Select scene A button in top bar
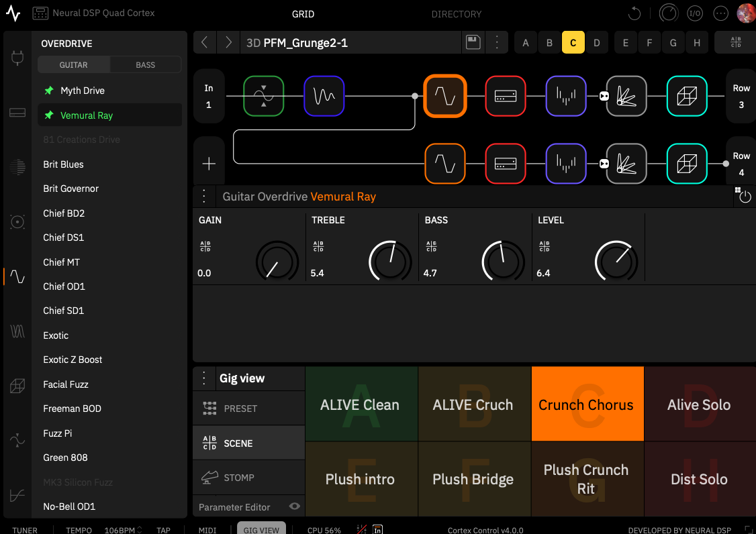Screen dimensions: 756x534 click(526, 42)
